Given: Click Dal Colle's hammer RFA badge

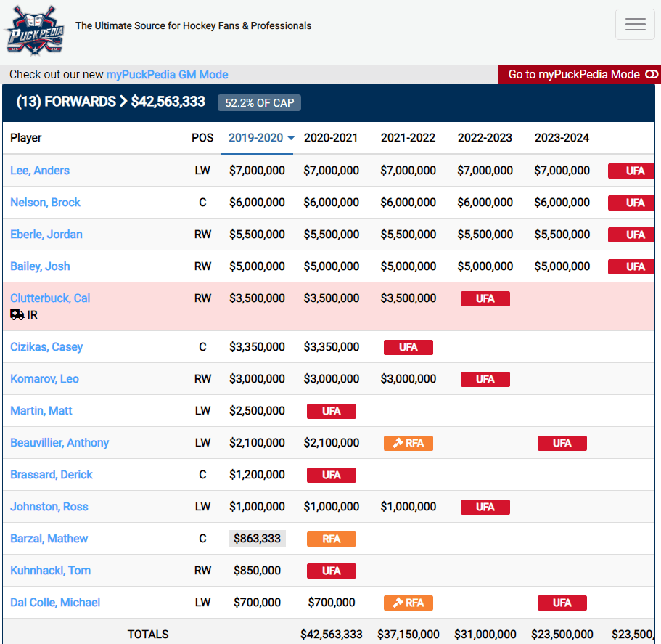Looking at the screenshot, I should (408, 603).
